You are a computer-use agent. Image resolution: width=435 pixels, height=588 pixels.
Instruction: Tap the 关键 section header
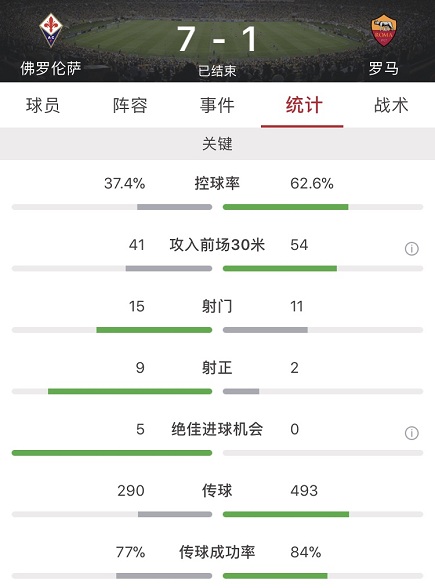218,144
